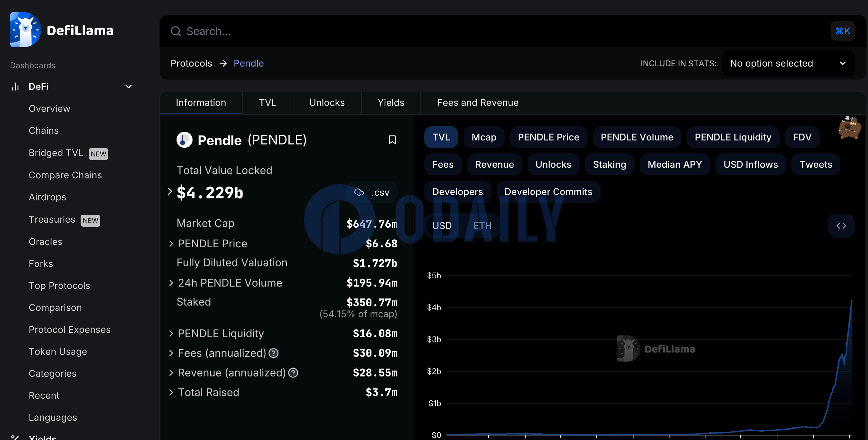Viewport: 868px width, 440px height.
Task: Click the Fees annualized help icon
Action: tap(273, 353)
